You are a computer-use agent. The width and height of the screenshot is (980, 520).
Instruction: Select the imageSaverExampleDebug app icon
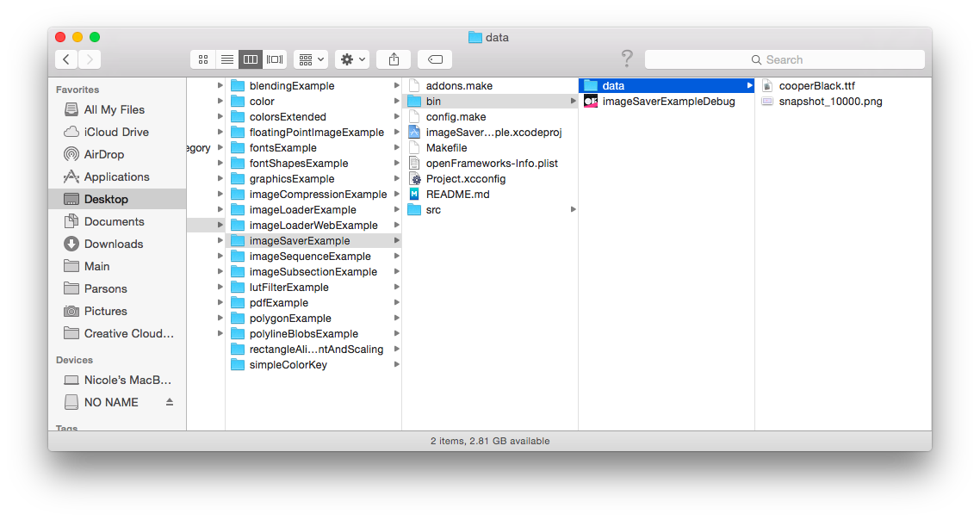tap(592, 101)
